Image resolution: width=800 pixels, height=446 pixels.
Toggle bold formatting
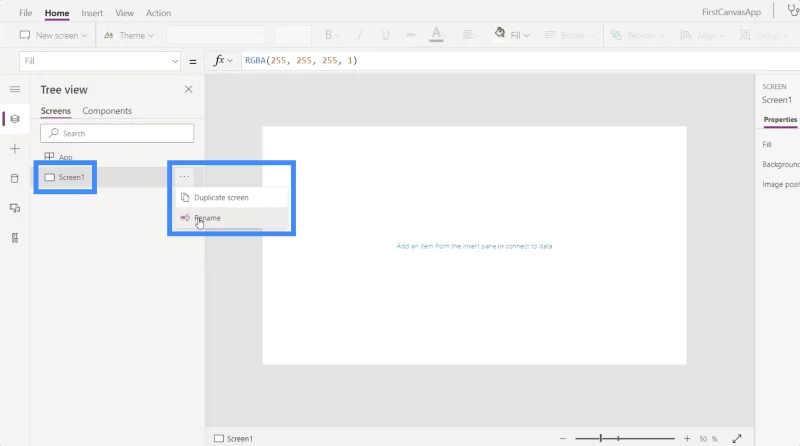329,35
